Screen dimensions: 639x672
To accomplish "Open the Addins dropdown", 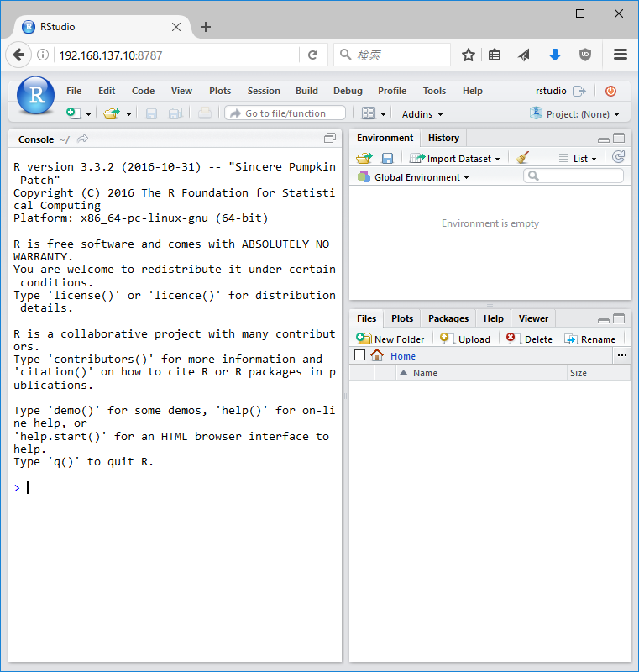I will 422,114.
